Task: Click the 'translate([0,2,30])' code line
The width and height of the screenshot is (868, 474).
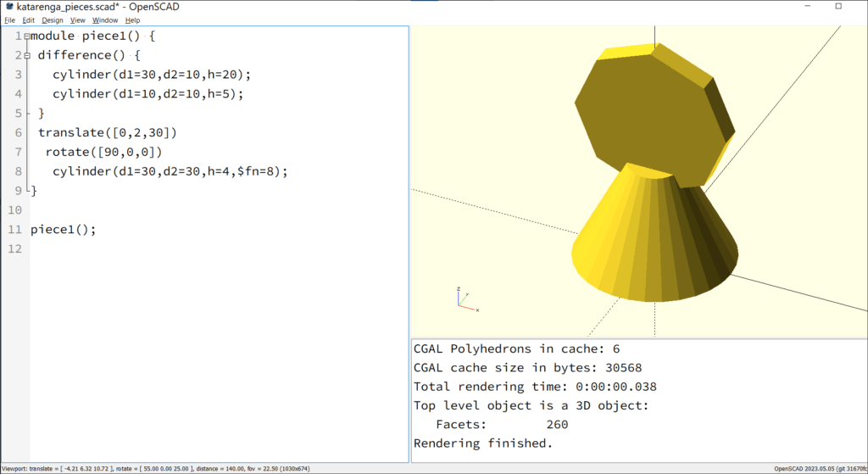Action: coord(108,132)
